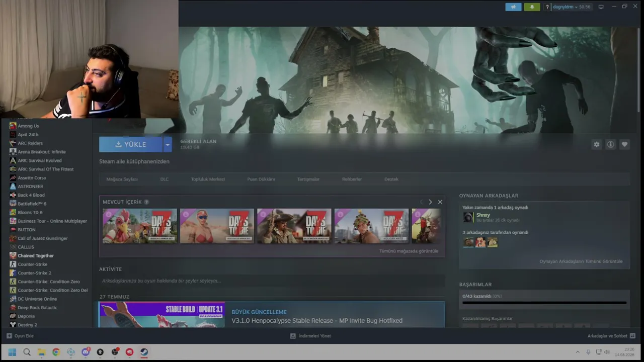Open the Rehberler tab

(352, 179)
